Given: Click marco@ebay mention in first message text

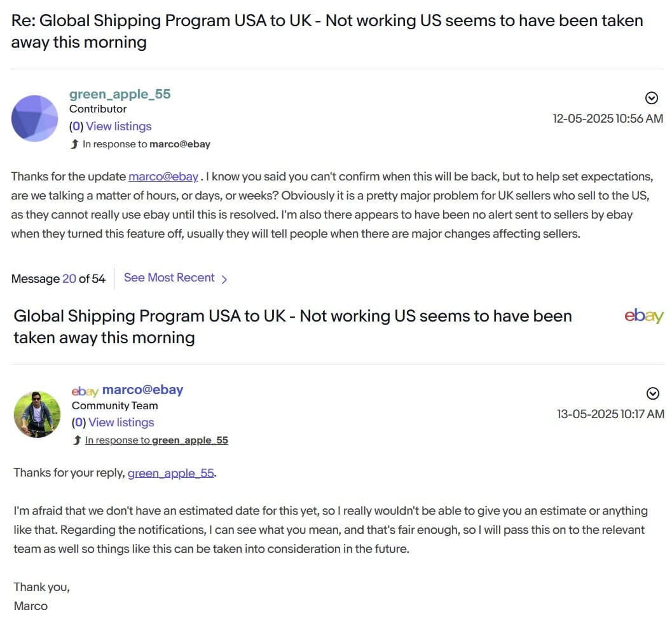Looking at the screenshot, I should 163,177.
